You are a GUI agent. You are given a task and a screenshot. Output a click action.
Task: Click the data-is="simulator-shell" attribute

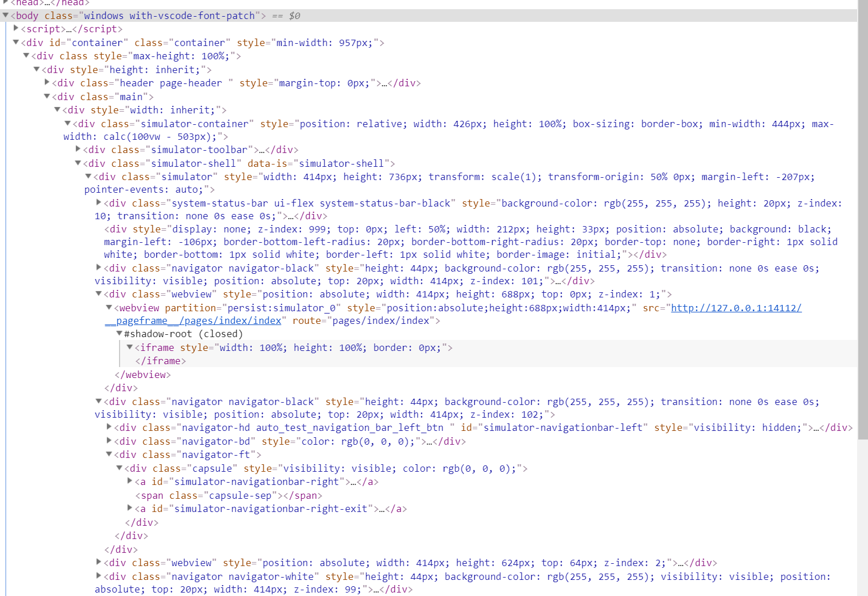(x=318, y=163)
